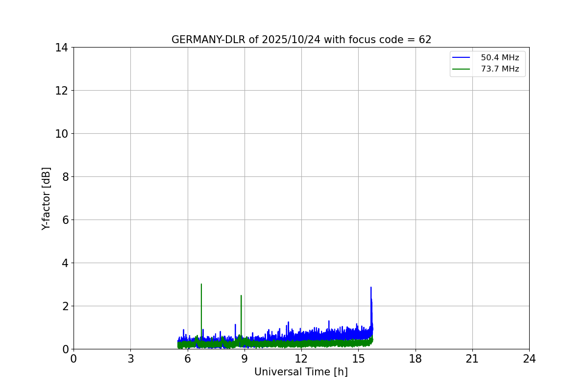Click x-axis tick label '12'
The height and width of the screenshot is (392, 588).
click(x=301, y=359)
